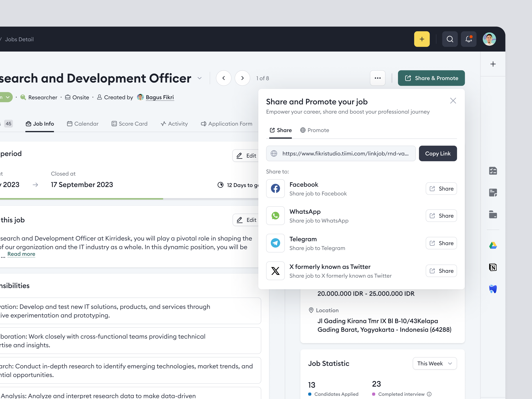Open the checklist icon in right sidebar

tap(493, 171)
